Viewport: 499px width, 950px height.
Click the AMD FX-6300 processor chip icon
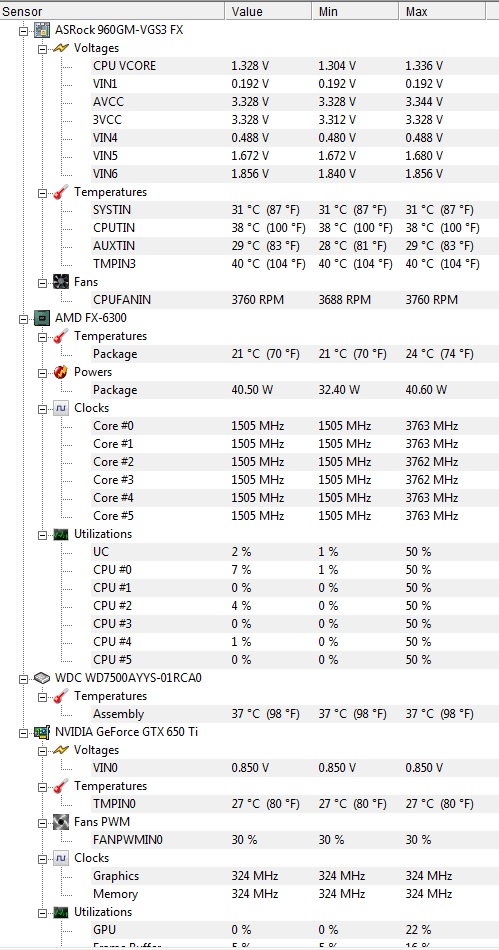coord(42,317)
